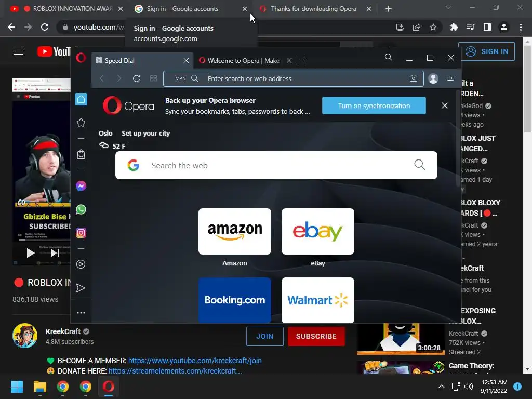Open the Amazon speed dial tile
The image size is (532, 399).
[235, 231]
